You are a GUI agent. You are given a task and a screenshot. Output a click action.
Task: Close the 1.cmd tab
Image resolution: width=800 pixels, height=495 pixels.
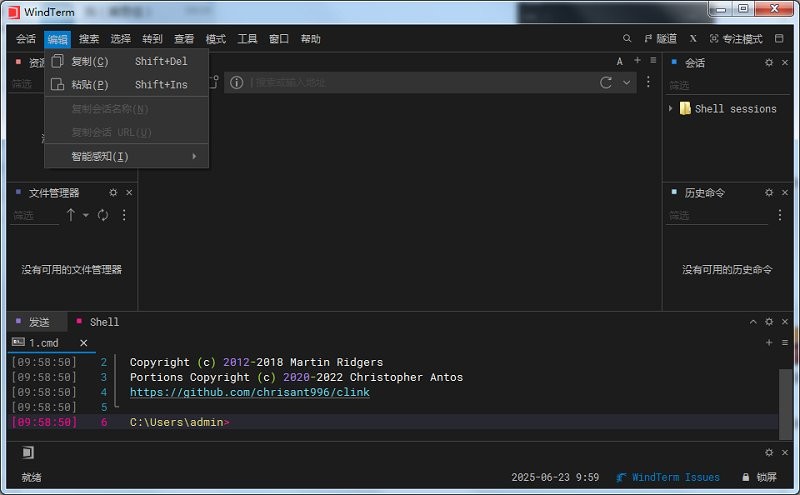tap(84, 343)
